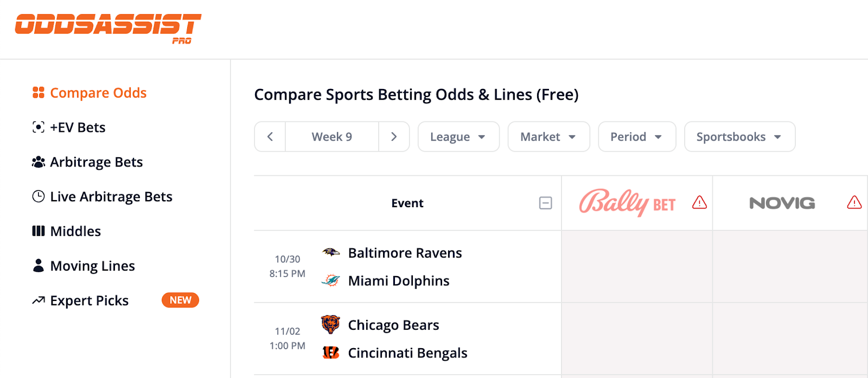The image size is (868, 378).
Task: Open the Sportsbooks dropdown
Action: 739,137
